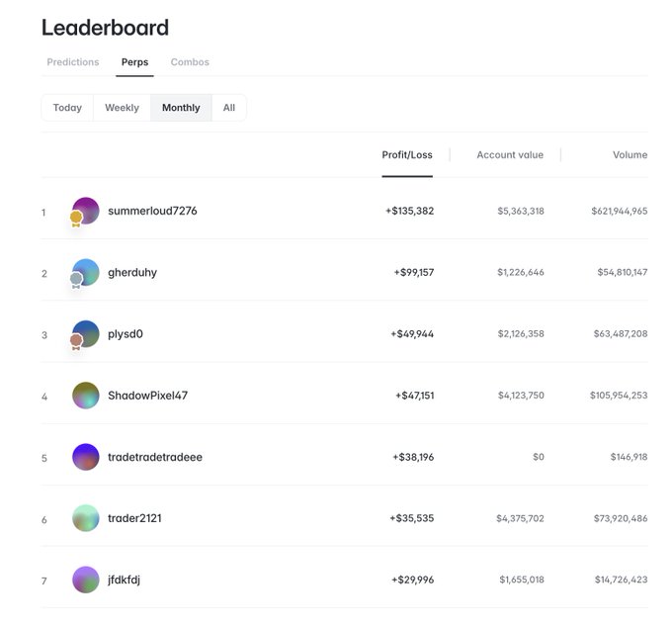Screen dimensions: 672x627
Task: Click the +$29,996 profit value
Action: click(x=413, y=580)
